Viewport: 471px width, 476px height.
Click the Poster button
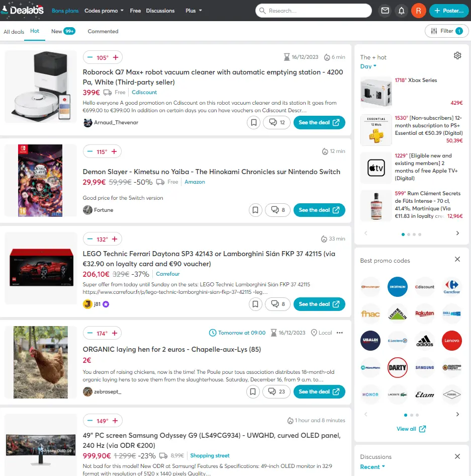coord(449,11)
